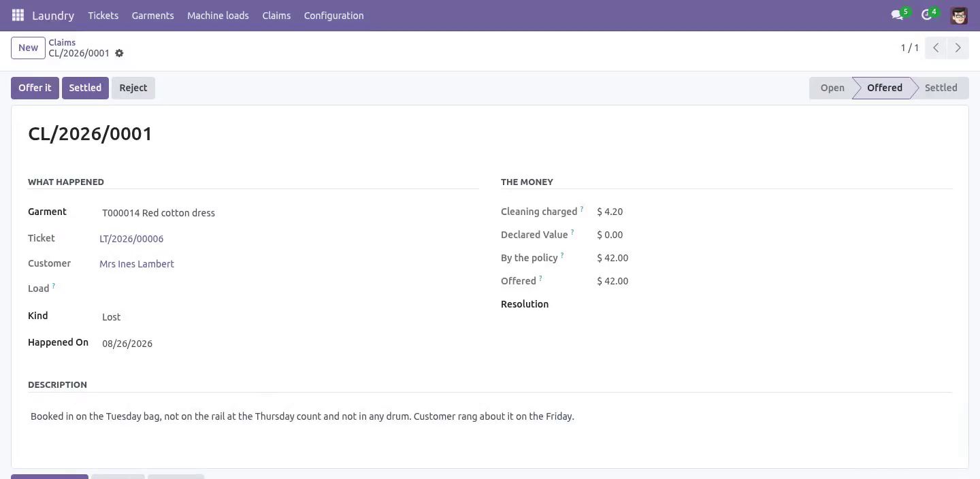Open the Garment dropdown field
Viewport: 980px width, 479px height.
[x=289, y=213]
